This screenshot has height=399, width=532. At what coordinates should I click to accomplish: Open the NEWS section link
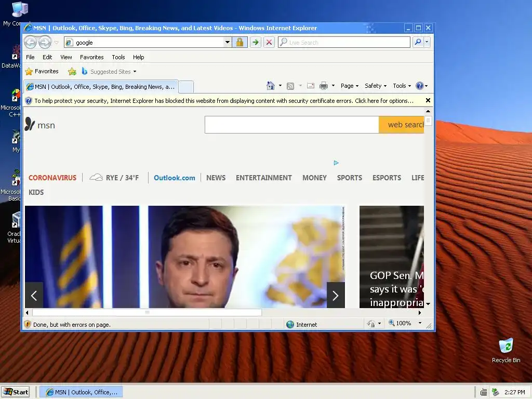(216, 178)
